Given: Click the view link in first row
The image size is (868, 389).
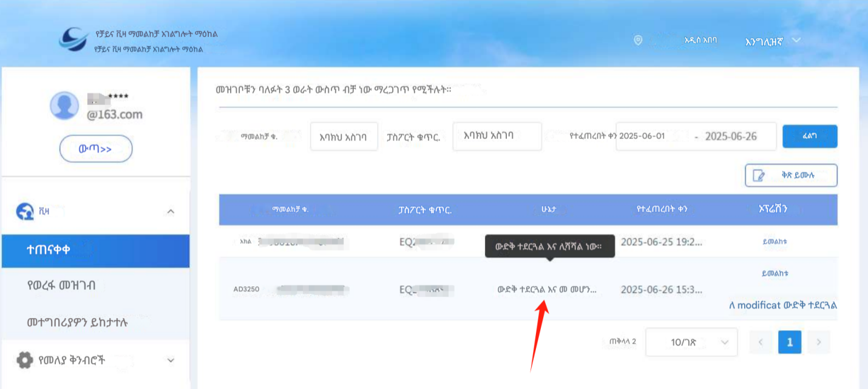Looking at the screenshot, I should point(775,241).
